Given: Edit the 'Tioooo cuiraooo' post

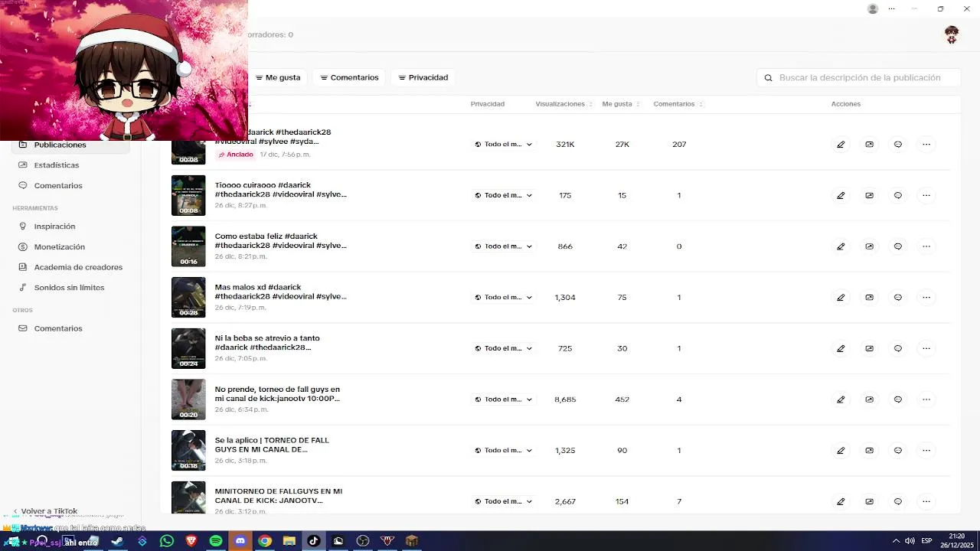Looking at the screenshot, I should pos(841,195).
